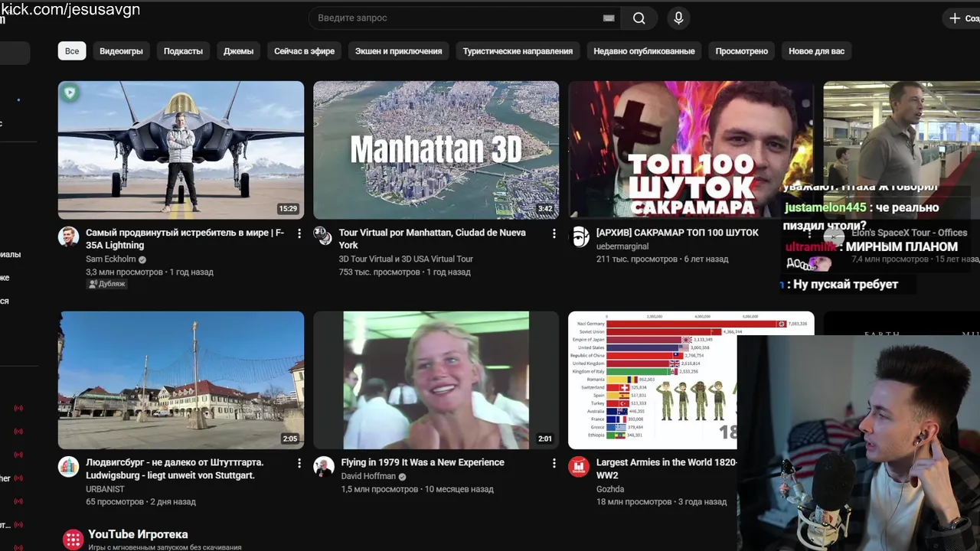
Task: Click text 18 млн просмотров
Action: (634, 502)
